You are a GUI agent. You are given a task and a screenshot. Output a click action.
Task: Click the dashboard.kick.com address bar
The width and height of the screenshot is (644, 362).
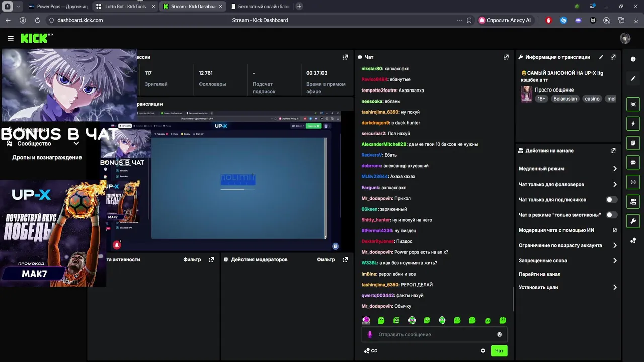pyautogui.click(x=80, y=20)
